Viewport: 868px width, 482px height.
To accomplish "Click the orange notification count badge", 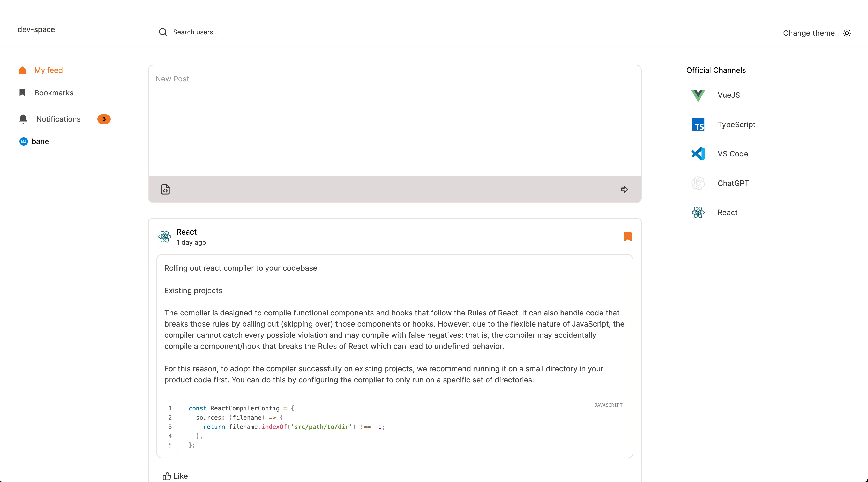I will point(104,119).
